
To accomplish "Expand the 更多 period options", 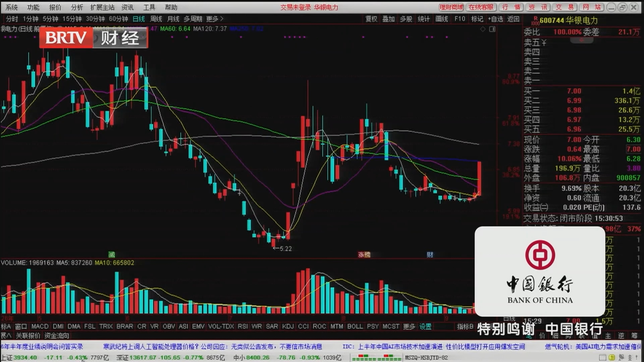I will click(215, 19).
